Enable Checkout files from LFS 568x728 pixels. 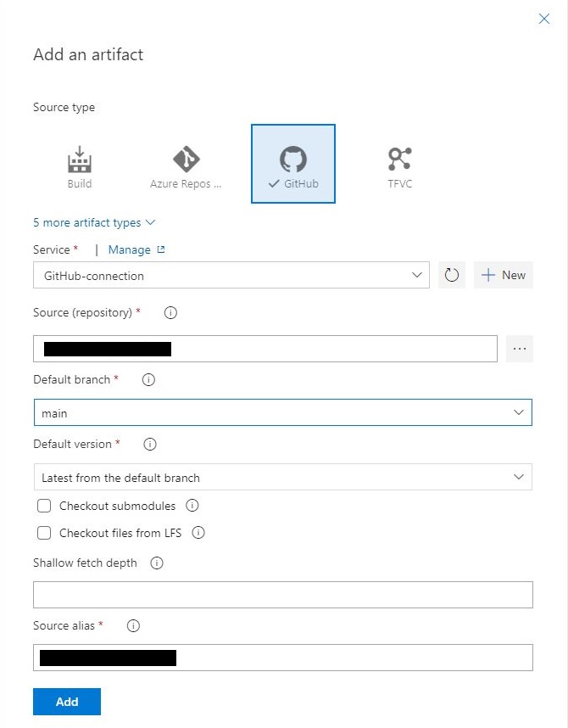[44, 534]
